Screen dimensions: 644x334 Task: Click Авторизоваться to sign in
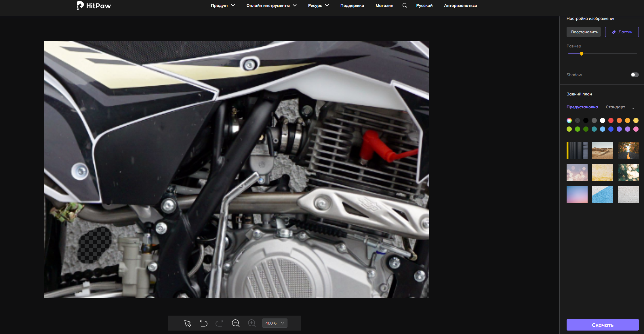[x=460, y=5]
